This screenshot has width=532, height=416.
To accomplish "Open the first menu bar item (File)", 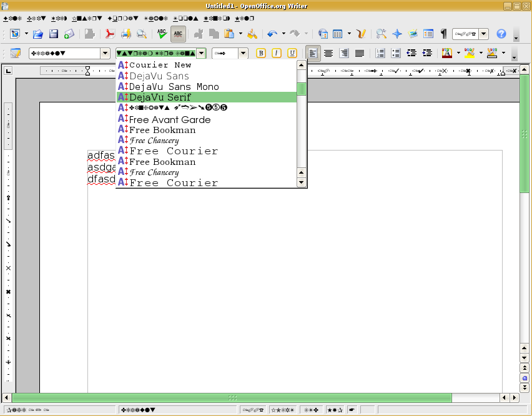I will point(12,18).
